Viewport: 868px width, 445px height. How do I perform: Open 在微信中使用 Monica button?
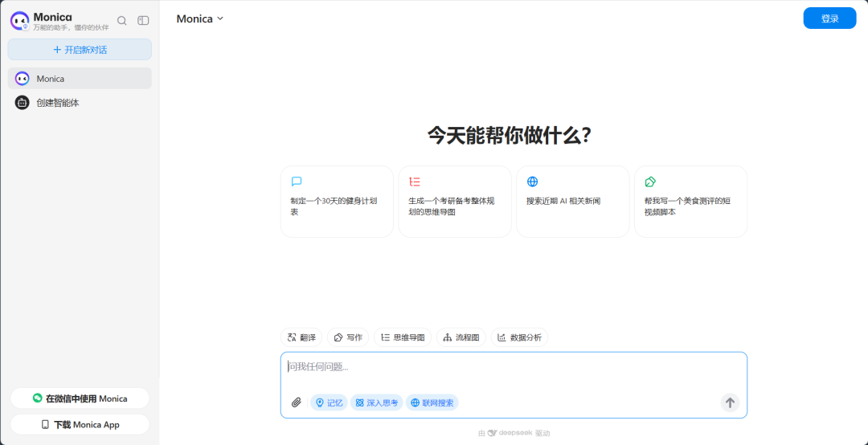(x=80, y=398)
